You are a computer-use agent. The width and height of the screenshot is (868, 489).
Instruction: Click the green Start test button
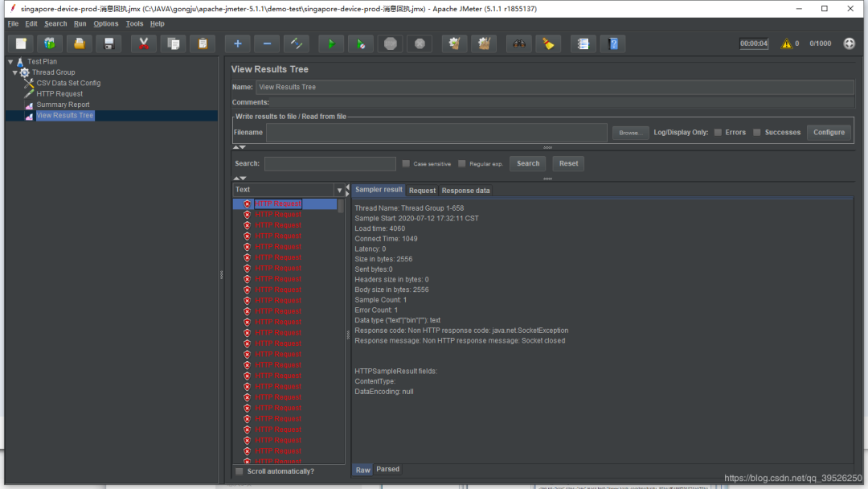[x=330, y=43]
